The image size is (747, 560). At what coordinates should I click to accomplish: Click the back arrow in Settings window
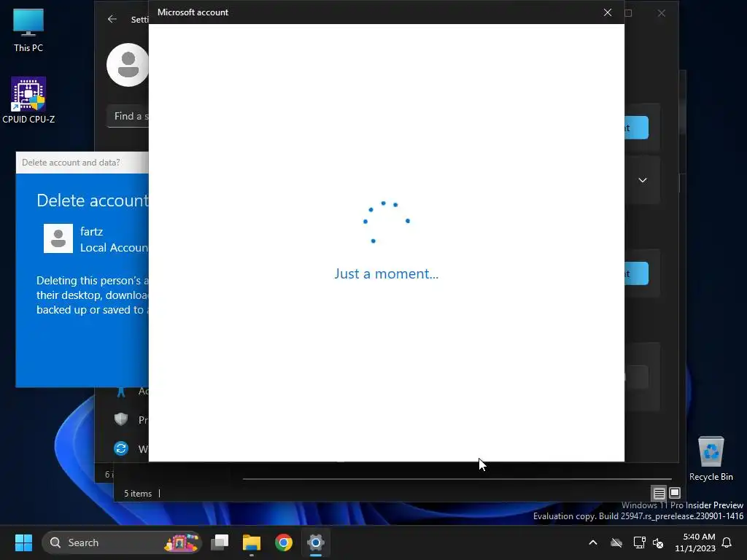coord(112,19)
